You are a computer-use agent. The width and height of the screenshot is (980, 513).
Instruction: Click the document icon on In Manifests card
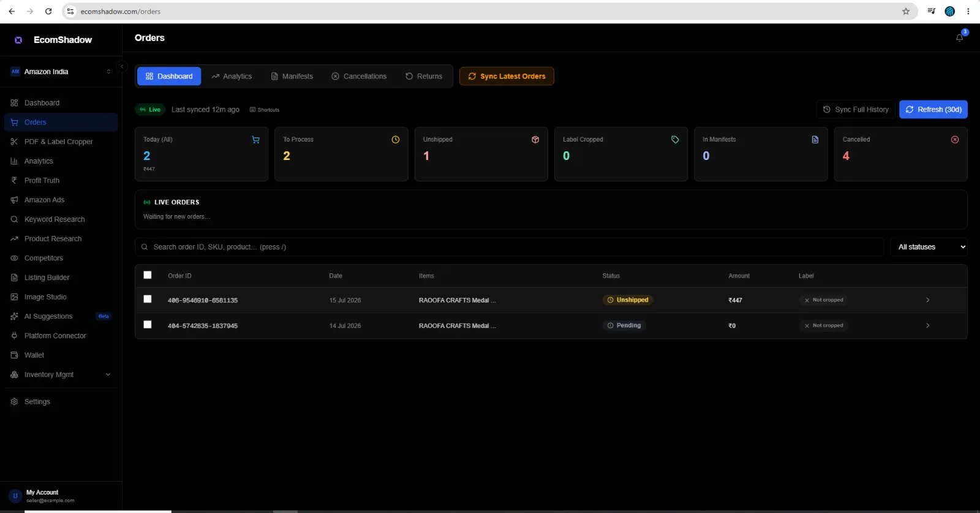[815, 140]
